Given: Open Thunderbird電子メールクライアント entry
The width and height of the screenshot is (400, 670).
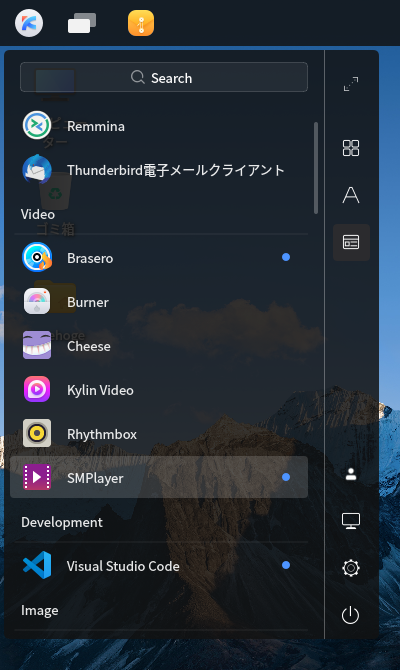Looking at the screenshot, I should point(159,170).
